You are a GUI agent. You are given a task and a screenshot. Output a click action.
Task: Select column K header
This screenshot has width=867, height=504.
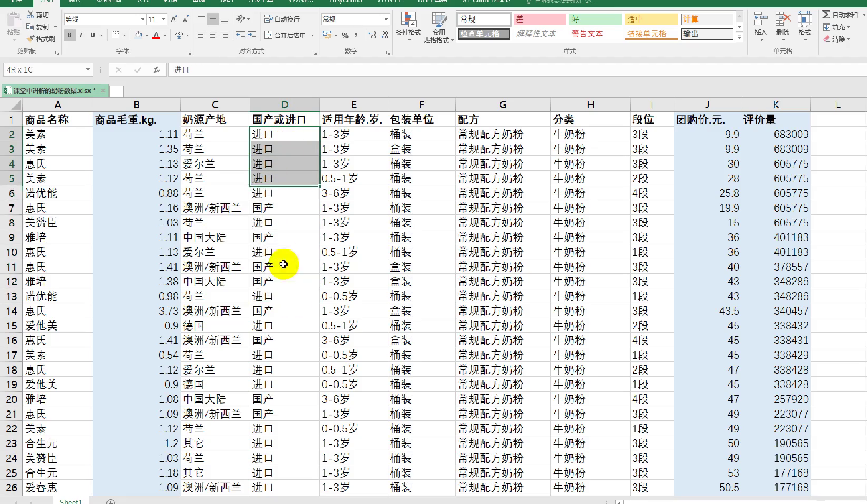pos(776,105)
